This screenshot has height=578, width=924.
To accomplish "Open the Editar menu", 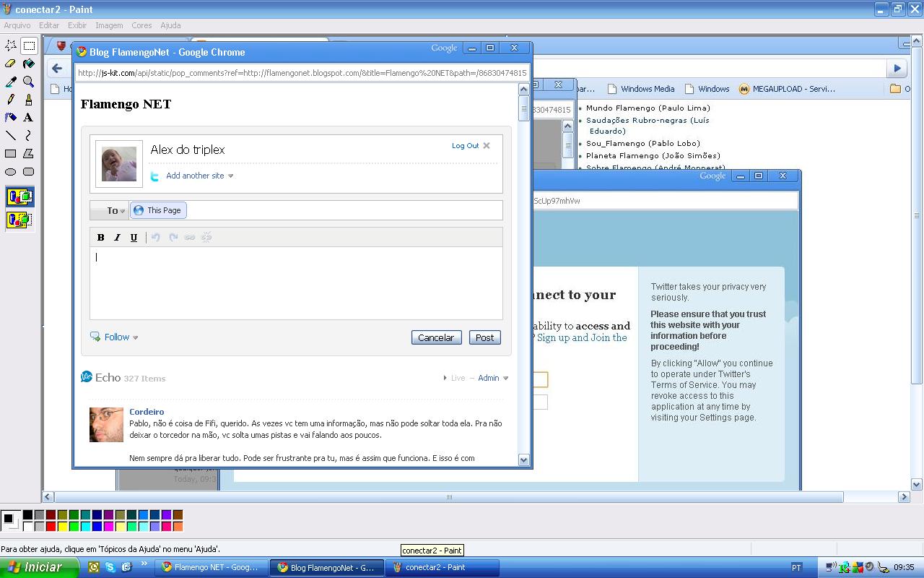I will (49, 25).
